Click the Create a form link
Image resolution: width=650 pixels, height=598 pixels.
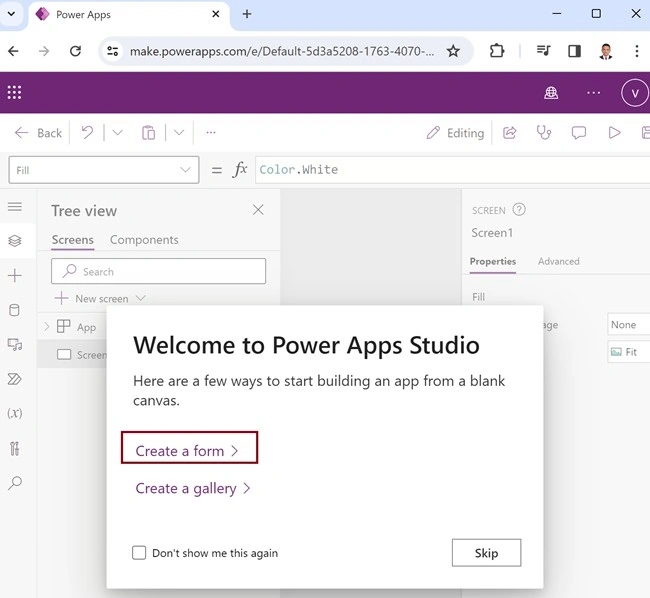[x=187, y=450]
